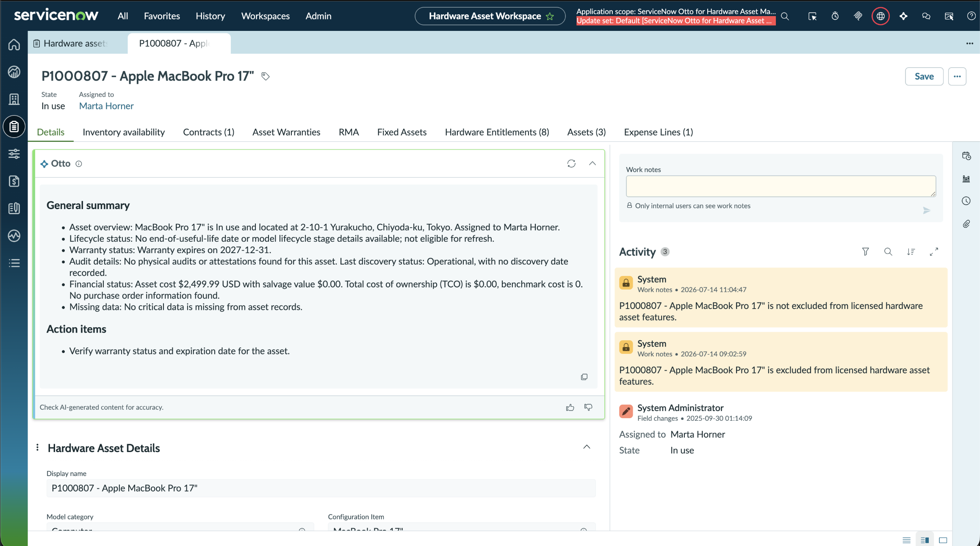Open the dollar document sidebar icon
Image resolution: width=980 pixels, height=546 pixels.
[14, 181]
